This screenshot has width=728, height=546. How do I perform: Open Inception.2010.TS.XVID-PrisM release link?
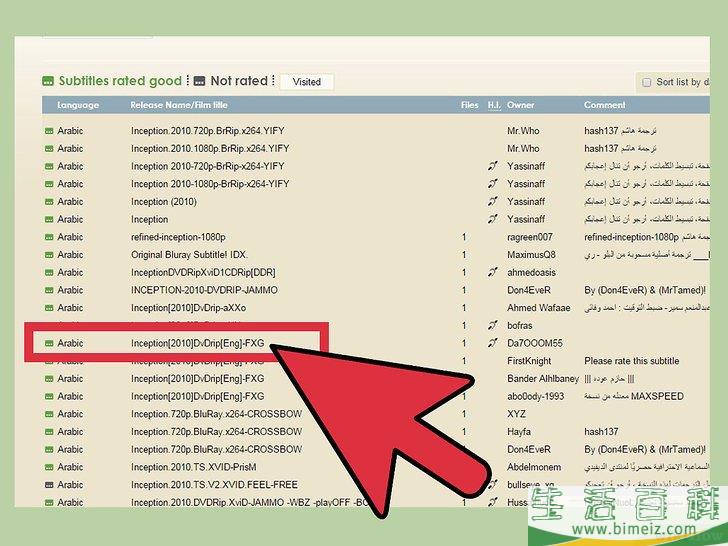pos(194,467)
